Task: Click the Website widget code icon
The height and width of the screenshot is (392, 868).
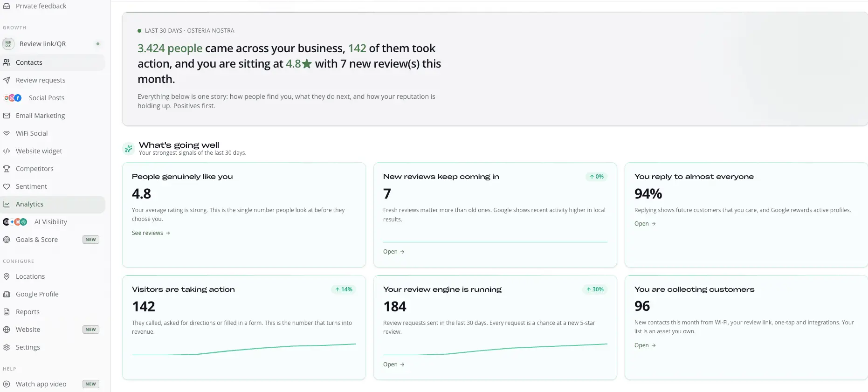Action: 7,151
